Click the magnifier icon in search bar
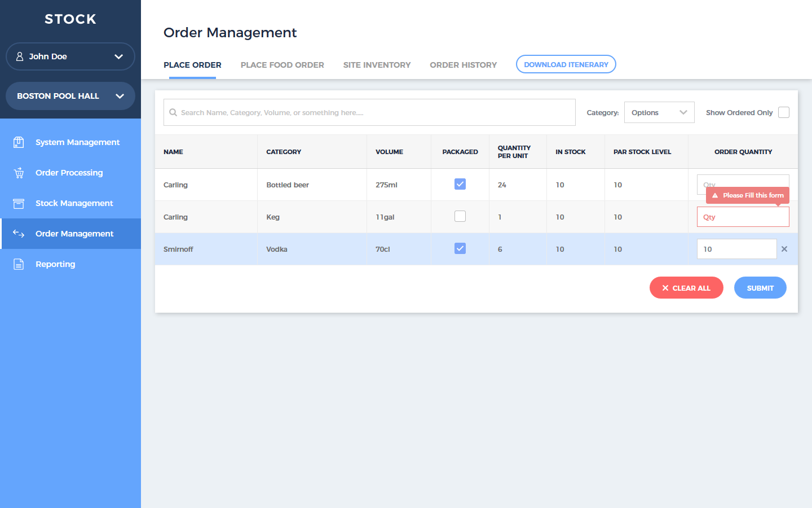Screen dimensions: 812x508 tap(173, 112)
